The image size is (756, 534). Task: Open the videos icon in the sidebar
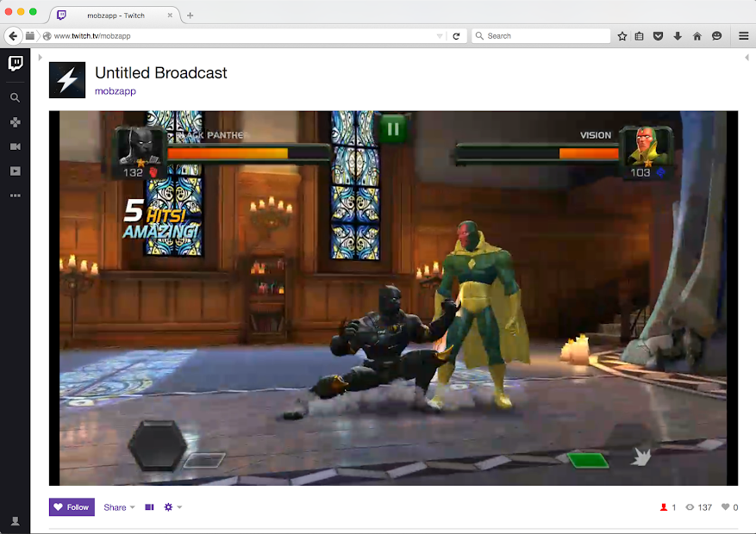pos(15,171)
